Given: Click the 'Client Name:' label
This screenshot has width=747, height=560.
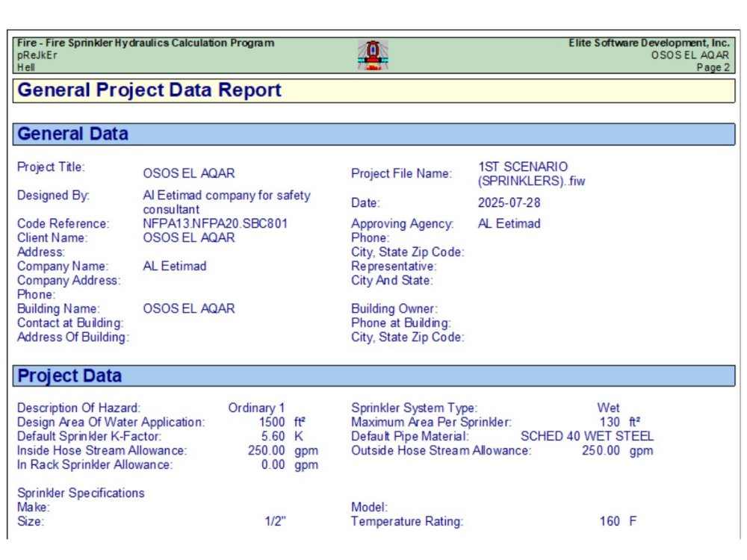Looking at the screenshot, I should coord(52,237).
